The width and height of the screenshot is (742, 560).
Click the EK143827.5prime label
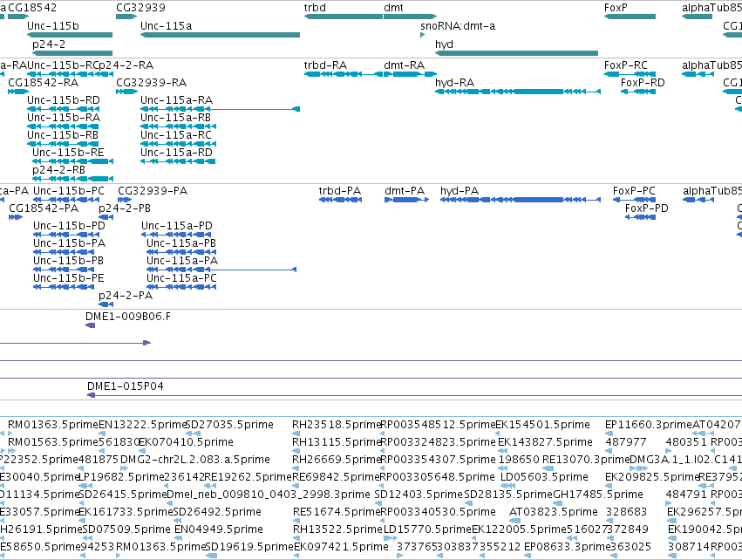click(x=545, y=442)
